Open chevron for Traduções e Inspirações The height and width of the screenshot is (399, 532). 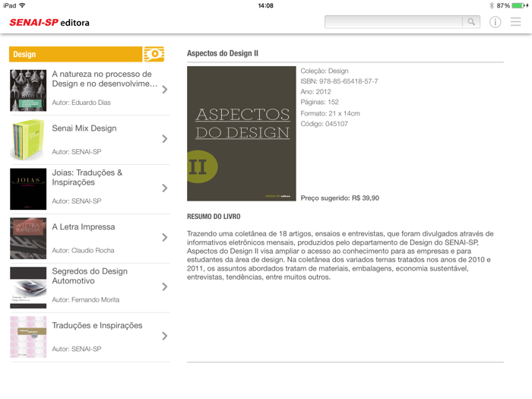pos(165,336)
